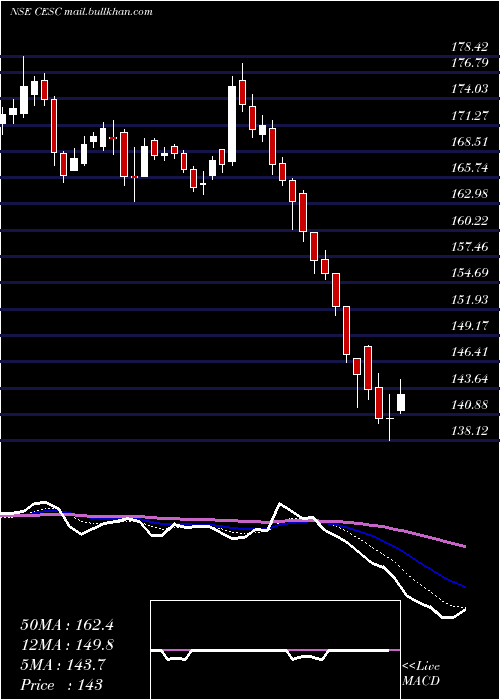Image resolution: width=500 pixels, height=700 pixels.
Task: Click the 12MA : 149.8 value
Action: tap(67, 645)
